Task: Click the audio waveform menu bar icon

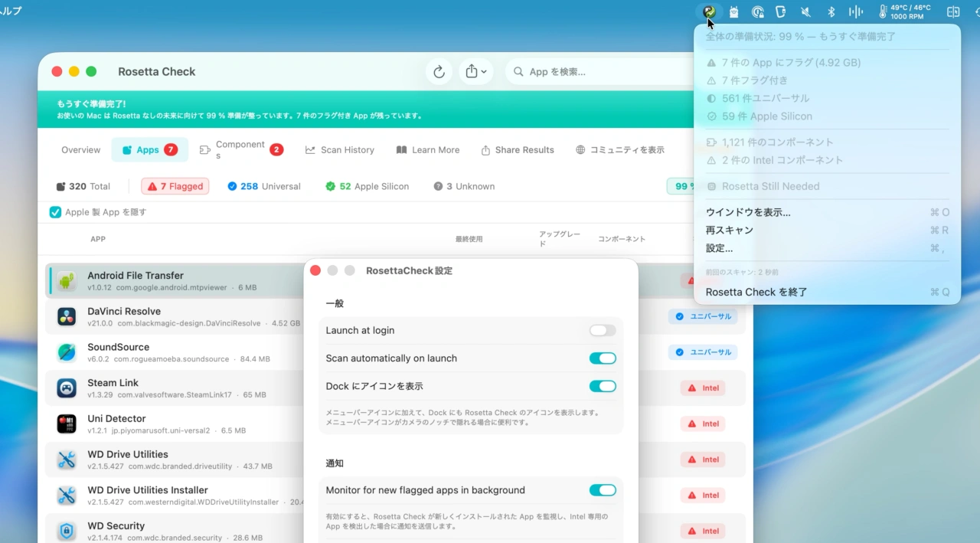Action: tap(856, 11)
